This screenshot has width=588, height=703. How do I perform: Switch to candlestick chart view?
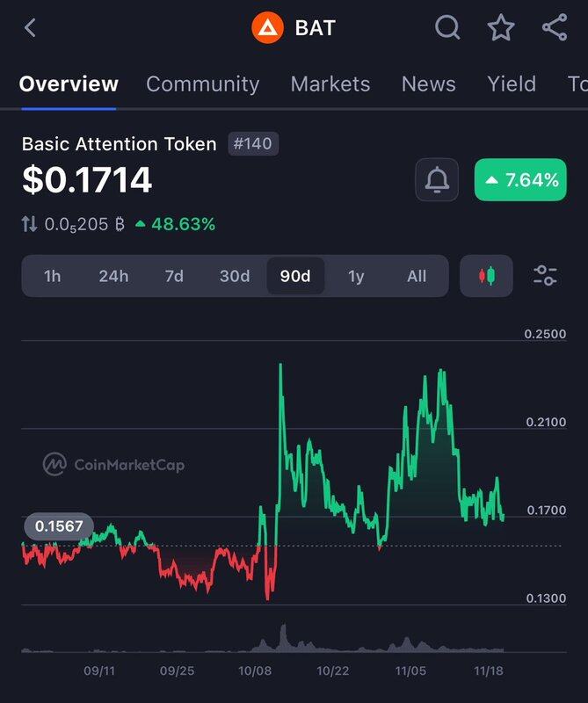click(486, 276)
